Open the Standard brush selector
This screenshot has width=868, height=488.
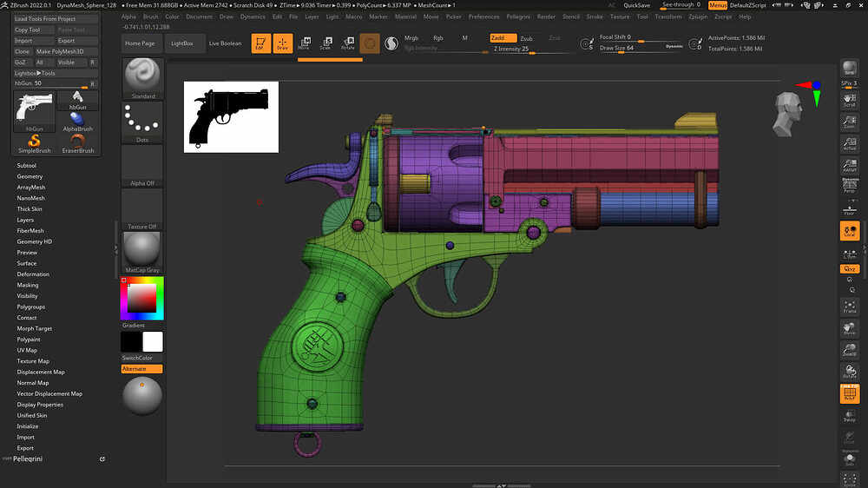point(142,79)
